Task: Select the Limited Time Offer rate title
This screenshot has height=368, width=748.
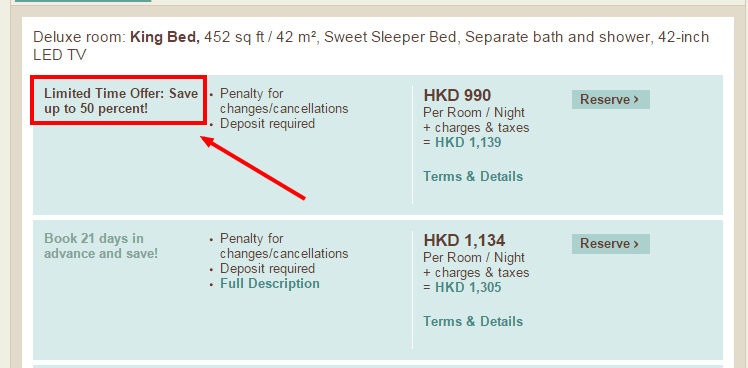Action: point(121,101)
